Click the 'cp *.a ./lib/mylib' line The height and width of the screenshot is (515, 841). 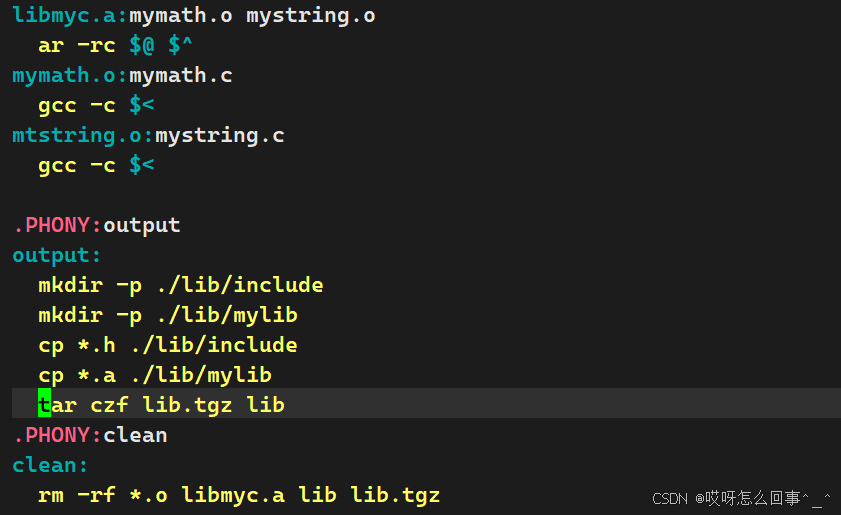tap(155, 376)
